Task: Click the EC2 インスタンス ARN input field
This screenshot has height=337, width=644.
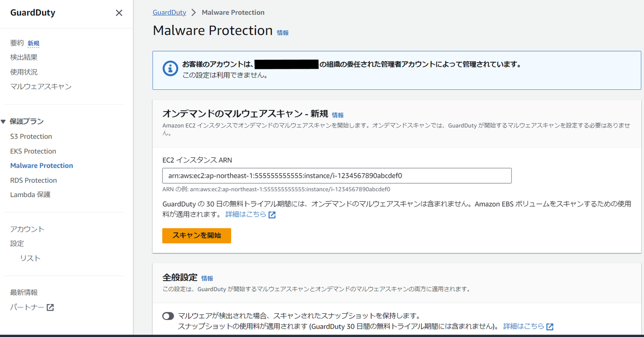Action: (x=337, y=176)
